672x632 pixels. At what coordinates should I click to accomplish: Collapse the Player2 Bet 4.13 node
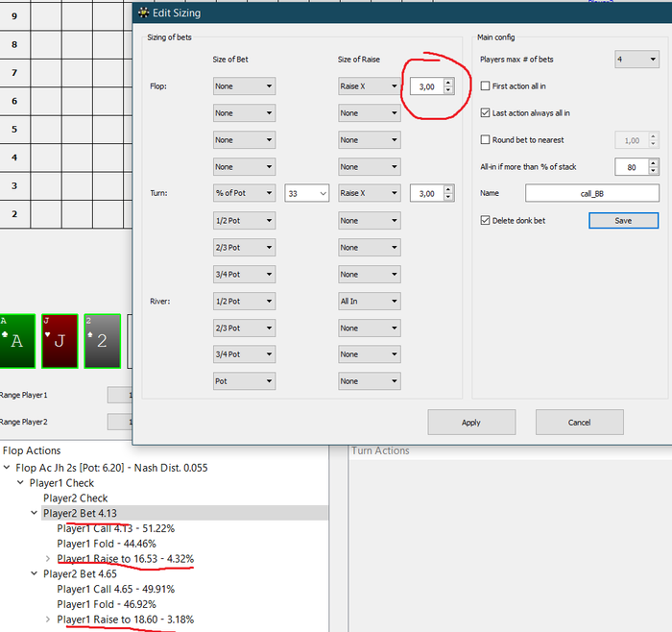[x=34, y=513]
